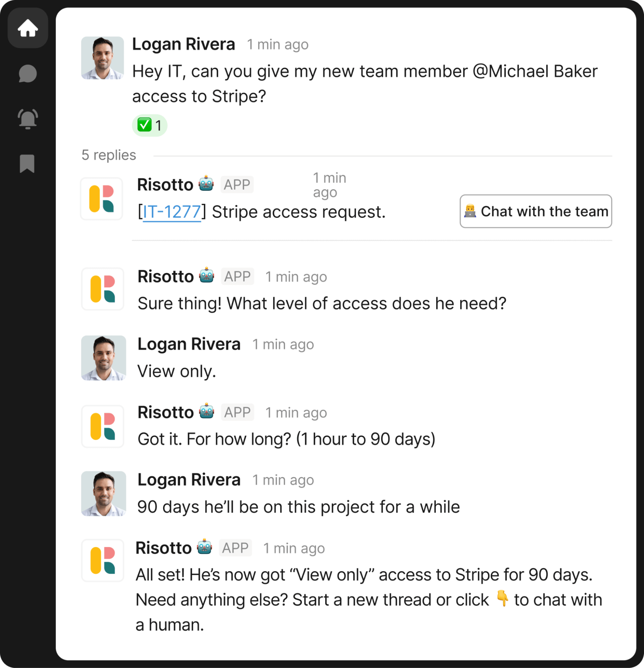
Task: Click the Risotto logo beside the Sure thing message
Action: tap(103, 289)
